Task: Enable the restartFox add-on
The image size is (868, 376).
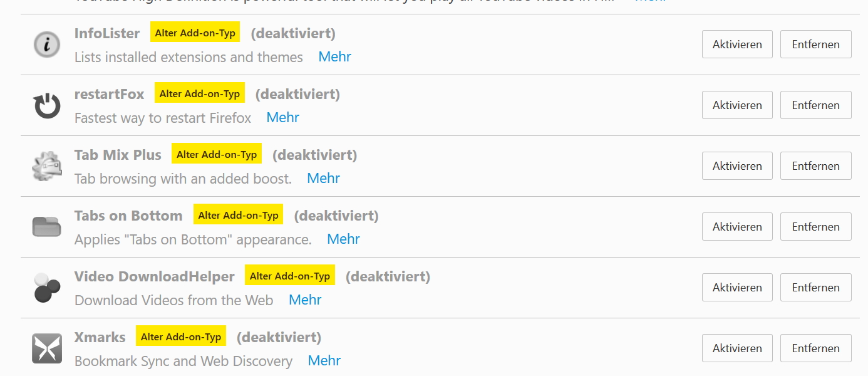Action: pos(737,105)
